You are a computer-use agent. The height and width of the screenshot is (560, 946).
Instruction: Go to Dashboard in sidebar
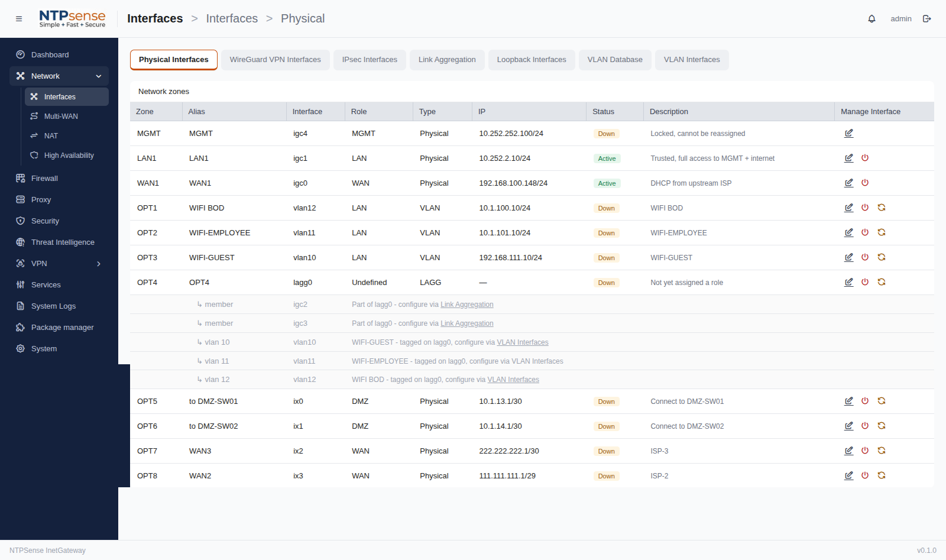pyautogui.click(x=59, y=55)
